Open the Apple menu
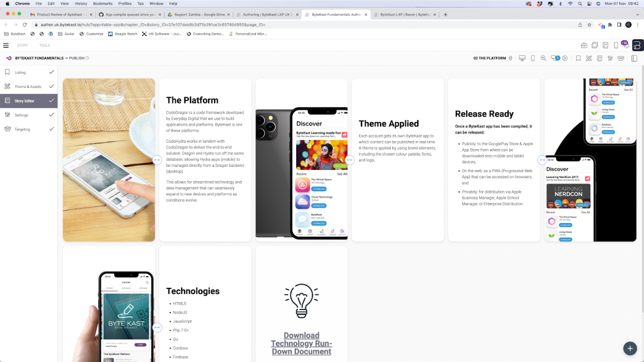The width and height of the screenshot is (644, 362). pos(8,3)
